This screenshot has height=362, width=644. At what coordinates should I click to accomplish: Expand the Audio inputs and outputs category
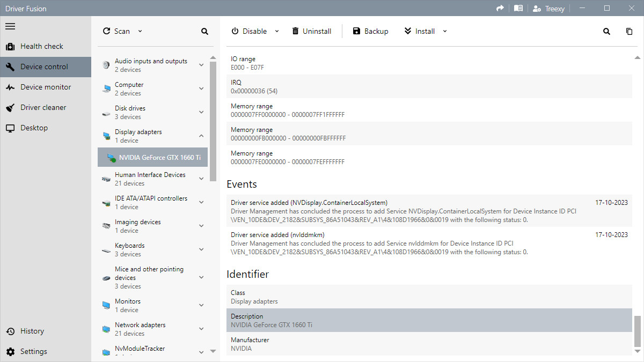[x=201, y=65]
